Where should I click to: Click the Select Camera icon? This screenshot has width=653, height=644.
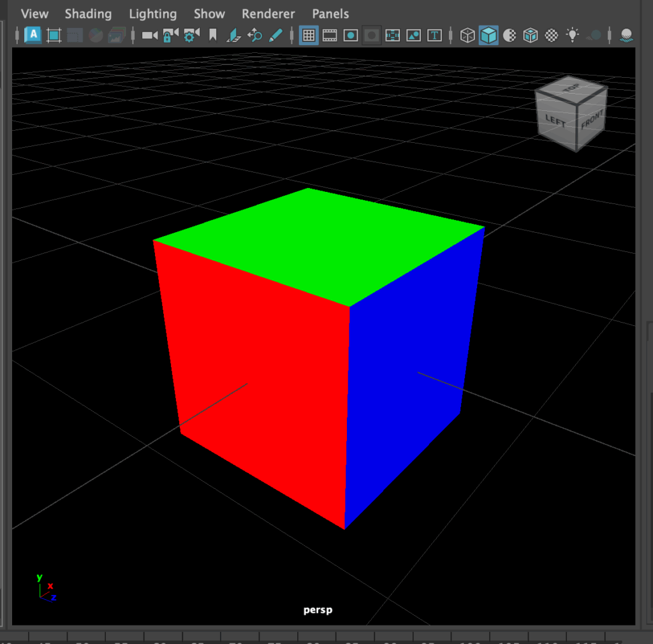(x=150, y=36)
